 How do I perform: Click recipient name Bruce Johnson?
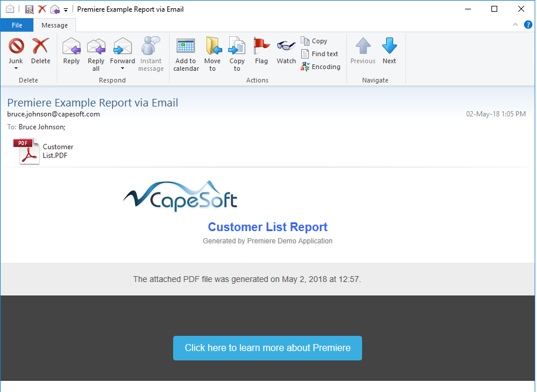point(41,127)
